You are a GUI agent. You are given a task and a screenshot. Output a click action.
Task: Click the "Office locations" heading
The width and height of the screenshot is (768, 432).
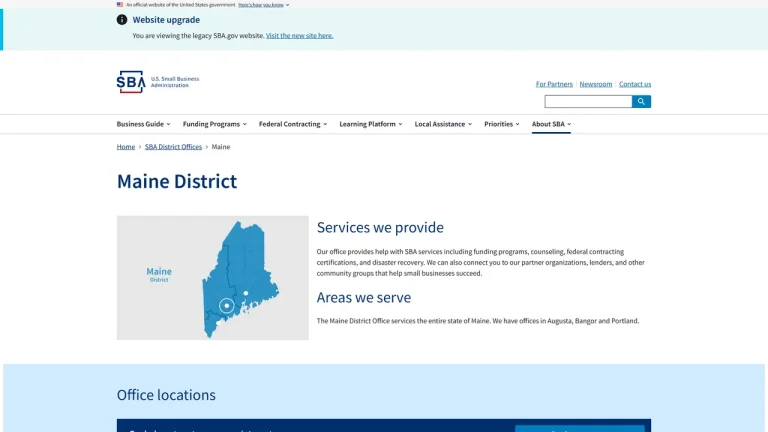(166, 395)
